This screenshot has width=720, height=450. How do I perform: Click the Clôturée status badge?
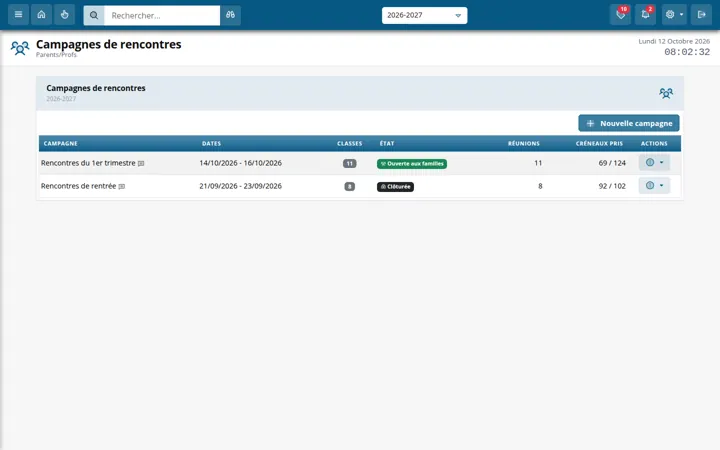[x=395, y=187]
